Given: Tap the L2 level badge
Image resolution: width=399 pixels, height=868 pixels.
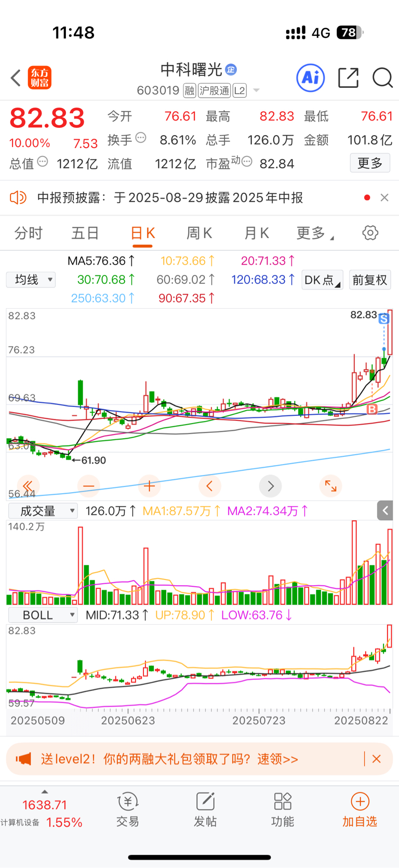Looking at the screenshot, I should pos(240,90).
